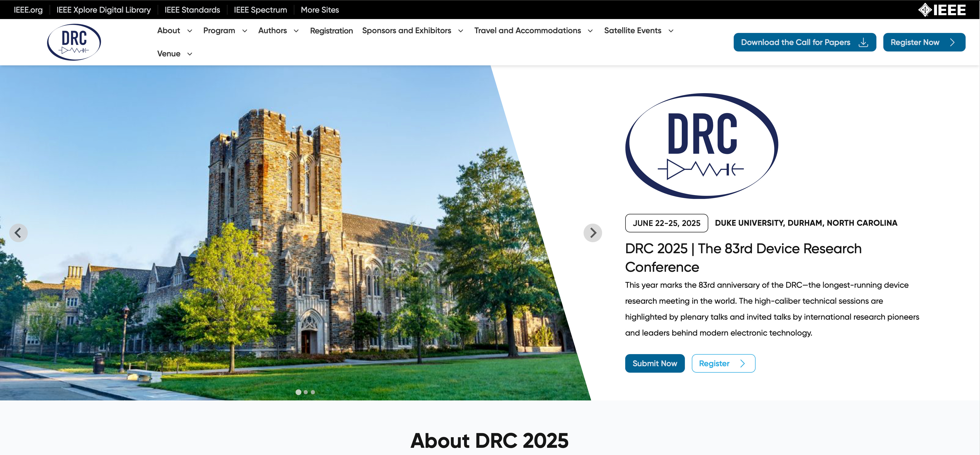Image resolution: width=980 pixels, height=455 pixels.
Task: Click the DRC logo in the header
Action: pos(74,42)
